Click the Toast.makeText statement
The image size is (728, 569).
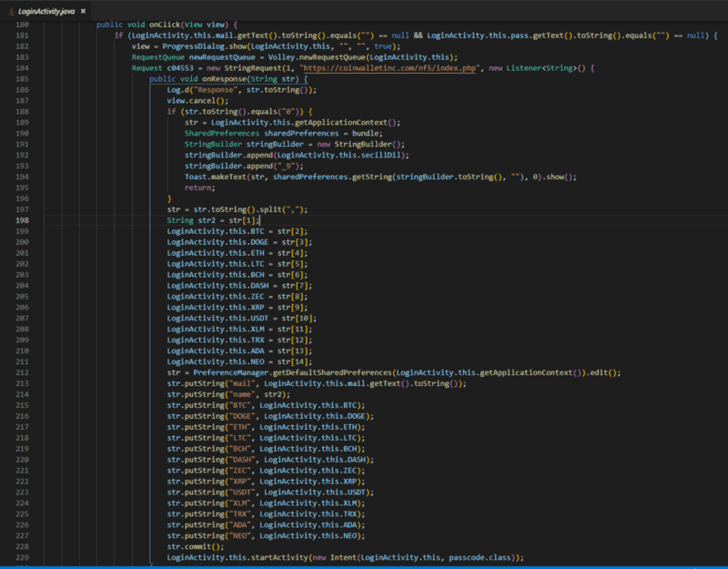[380, 177]
